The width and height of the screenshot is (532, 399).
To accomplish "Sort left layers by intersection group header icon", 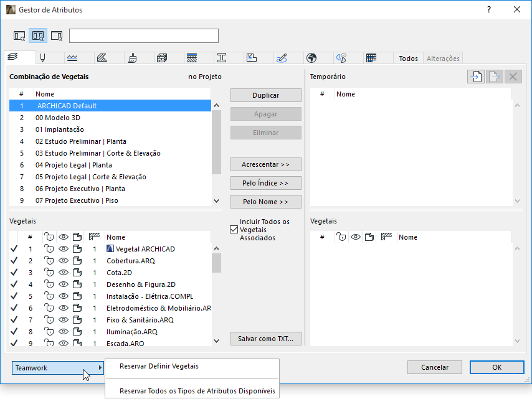I will [x=94, y=237].
